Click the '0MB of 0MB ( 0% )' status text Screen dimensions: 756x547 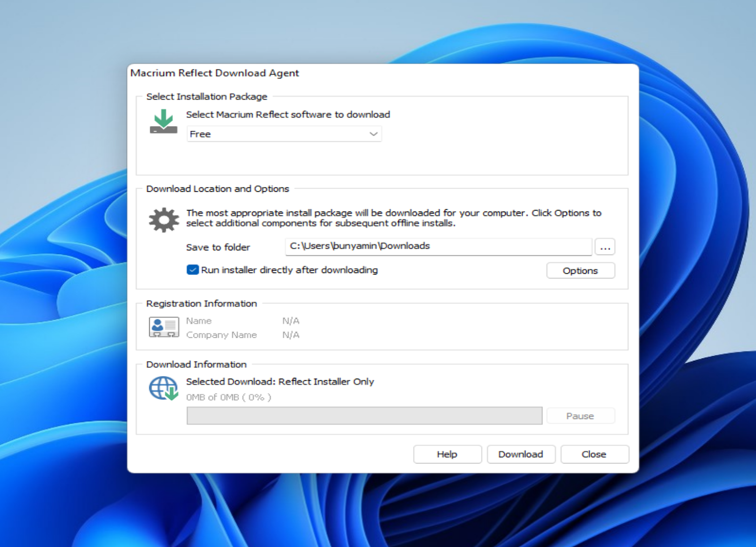coord(229,397)
